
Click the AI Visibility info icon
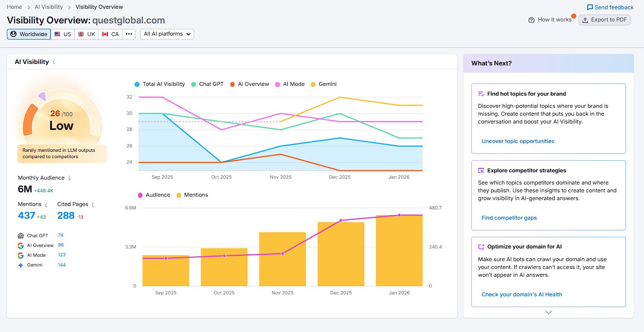[54, 62]
